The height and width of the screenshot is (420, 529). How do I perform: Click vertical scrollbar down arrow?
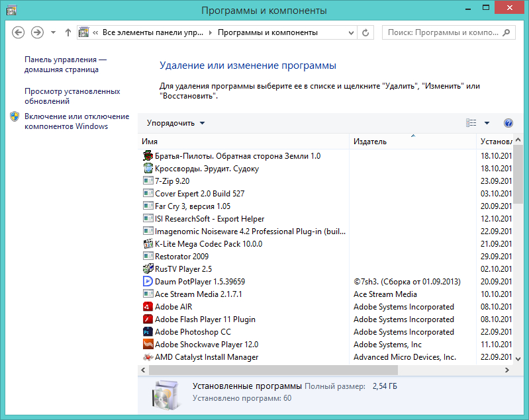pos(518,358)
